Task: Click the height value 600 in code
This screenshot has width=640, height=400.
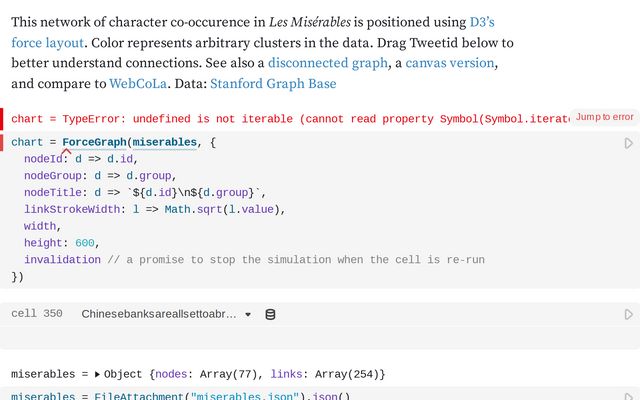Action: click(x=85, y=243)
